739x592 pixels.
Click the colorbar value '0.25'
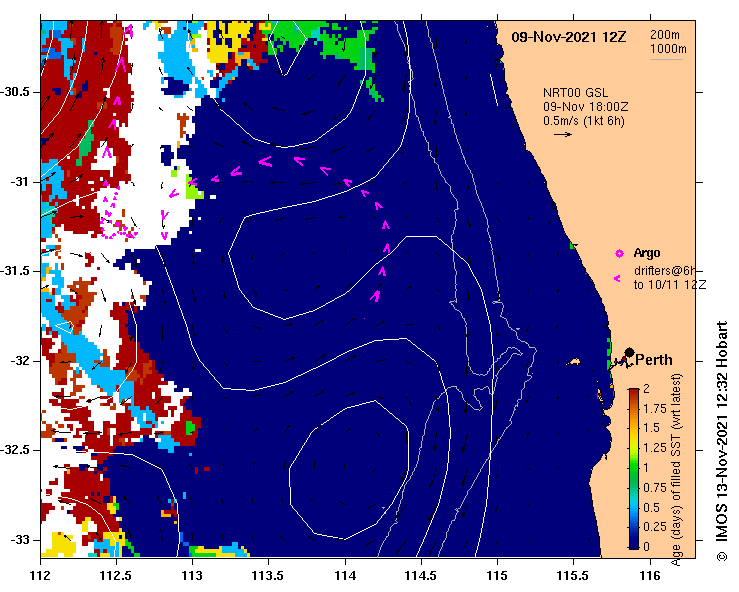point(655,526)
